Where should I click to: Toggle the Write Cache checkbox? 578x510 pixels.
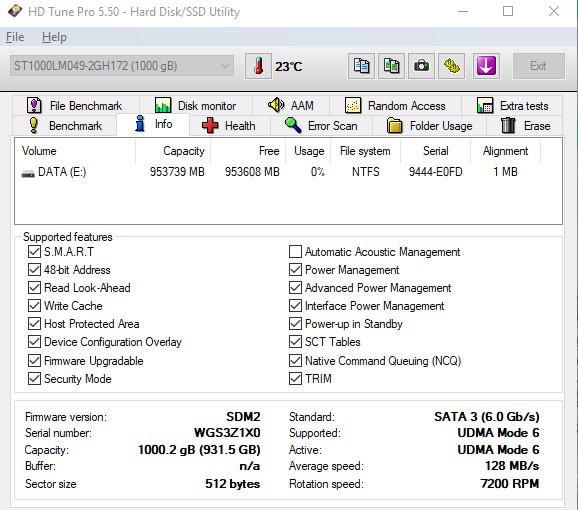coord(34,305)
